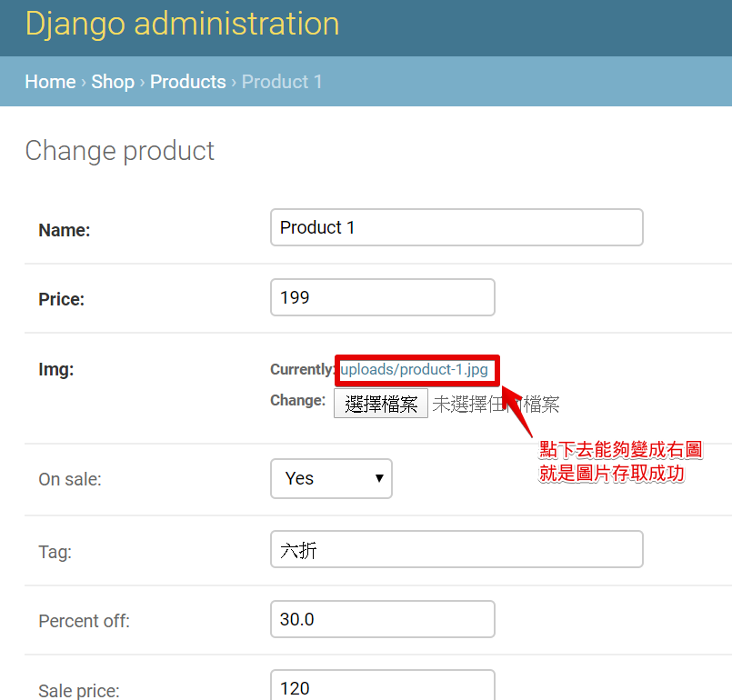The image size is (732, 700).
Task: Focus the Percent off field showing 30.0
Action: point(382,619)
